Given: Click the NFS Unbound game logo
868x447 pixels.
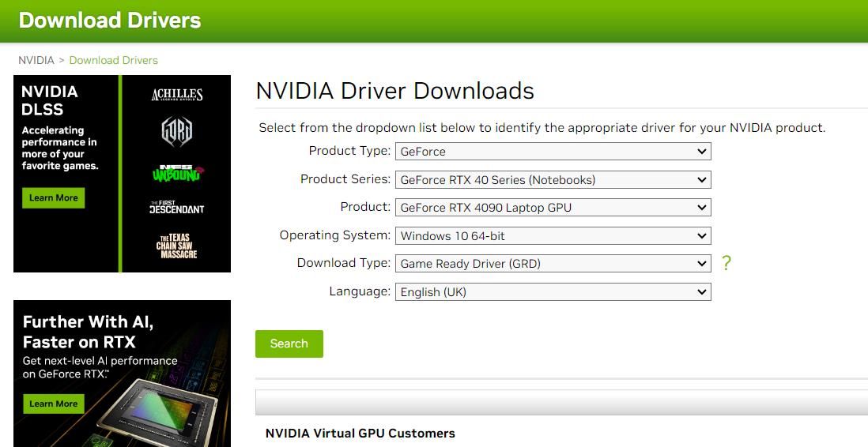Looking at the screenshot, I should click(x=177, y=172).
